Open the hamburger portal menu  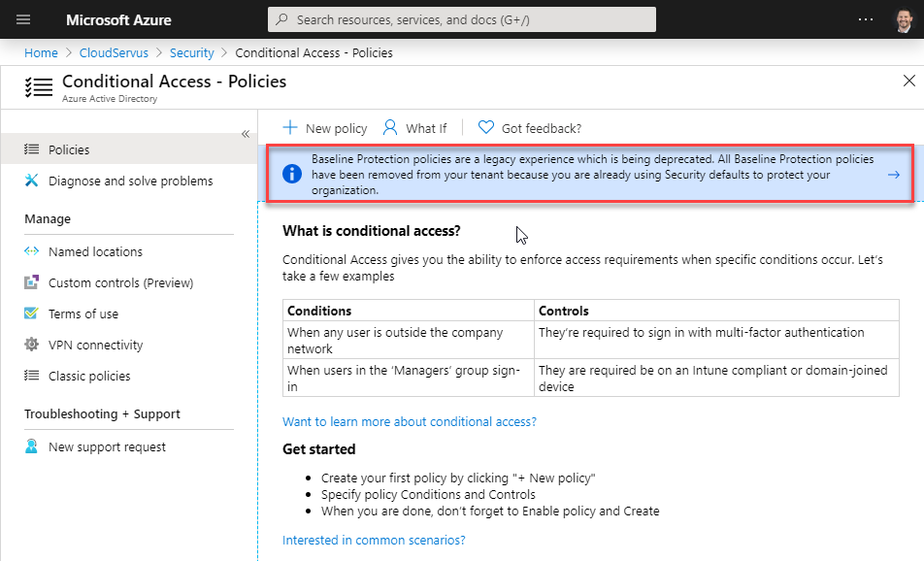tap(23, 19)
